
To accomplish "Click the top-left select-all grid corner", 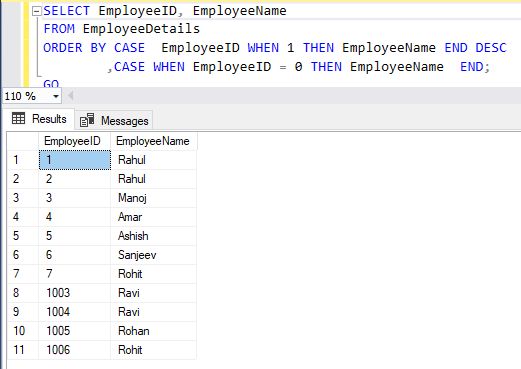I will 23,141.
